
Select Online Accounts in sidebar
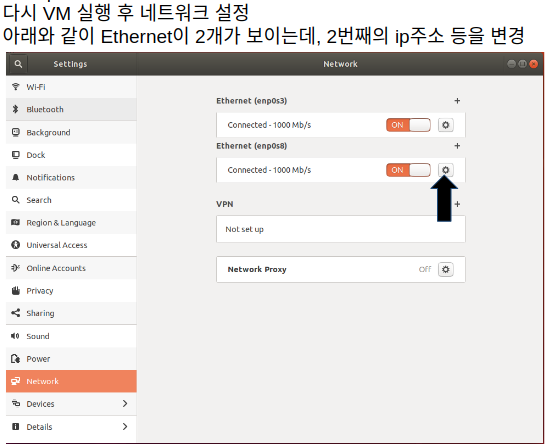(71, 268)
